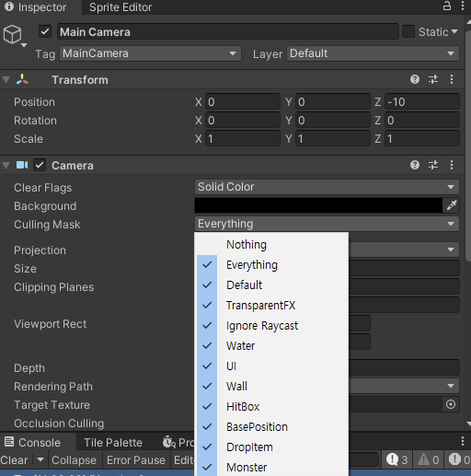Click the Viewport Rect label
Image resolution: width=471 pixels, height=476 pixels.
point(51,324)
